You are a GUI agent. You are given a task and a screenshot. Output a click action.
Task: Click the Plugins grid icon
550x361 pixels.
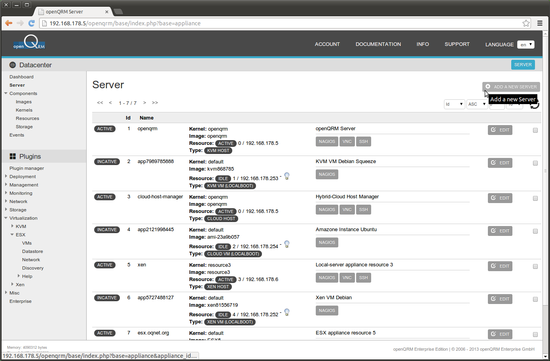tap(13, 156)
